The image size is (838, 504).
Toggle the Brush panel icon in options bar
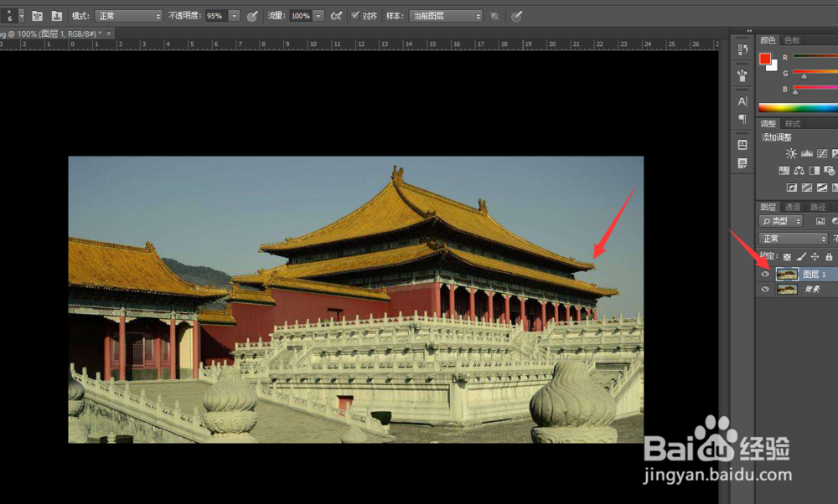pyautogui.click(x=37, y=16)
